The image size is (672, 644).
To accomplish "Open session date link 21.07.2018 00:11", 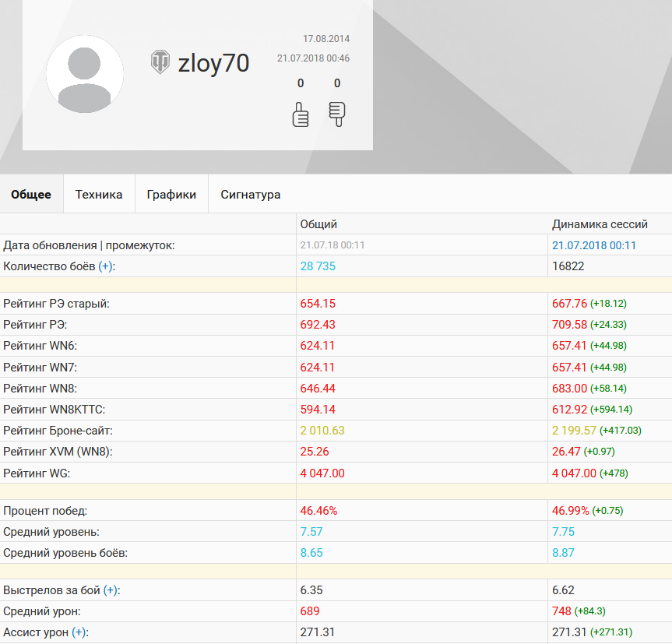I will [593, 245].
